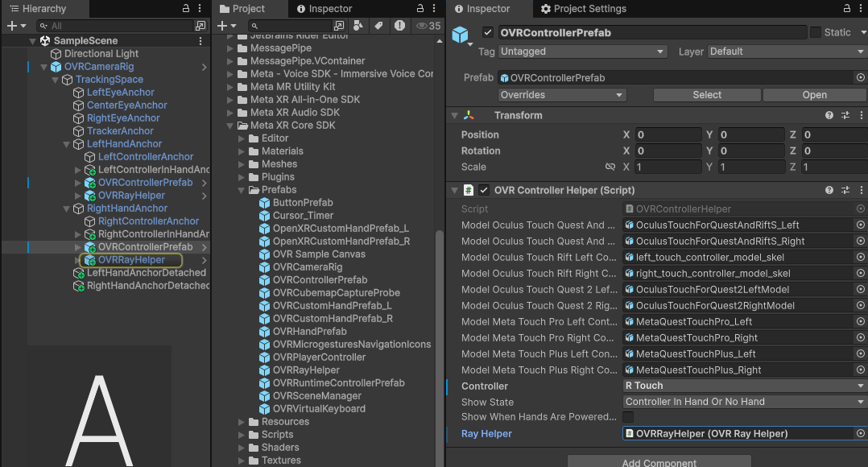Open the Controller dropdown set to R Touch
868x467 pixels.
[x=743, y=386]
